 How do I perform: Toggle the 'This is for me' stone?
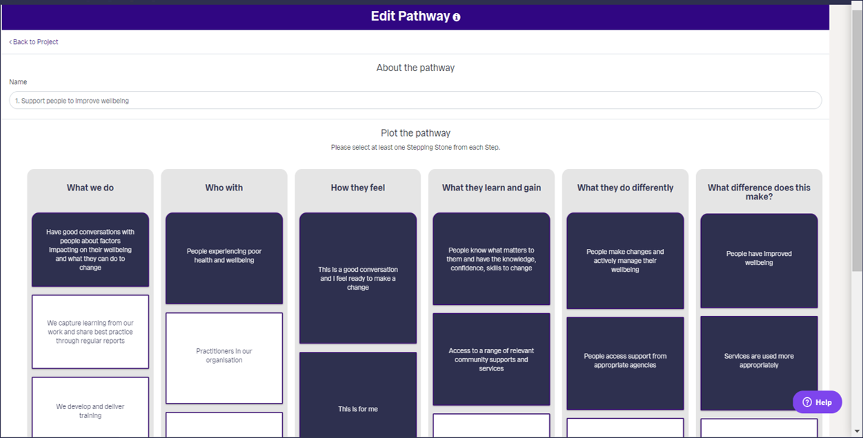click(358, 395)
